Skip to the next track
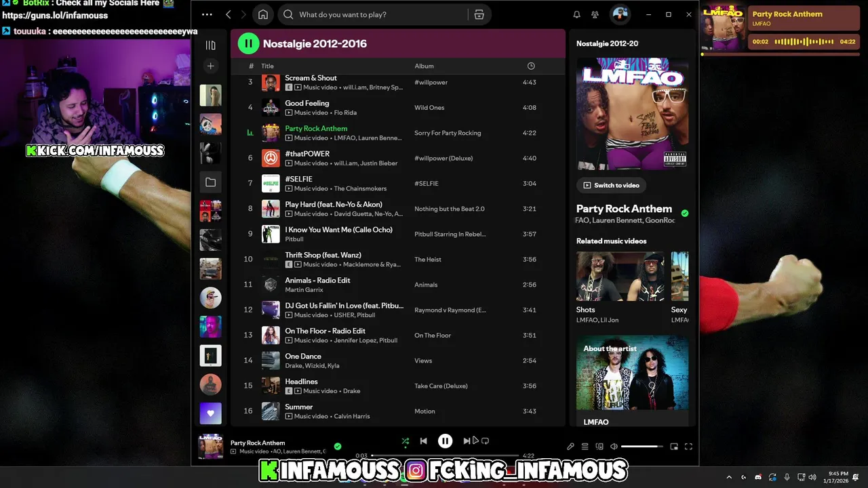 [x=467, y=441]
